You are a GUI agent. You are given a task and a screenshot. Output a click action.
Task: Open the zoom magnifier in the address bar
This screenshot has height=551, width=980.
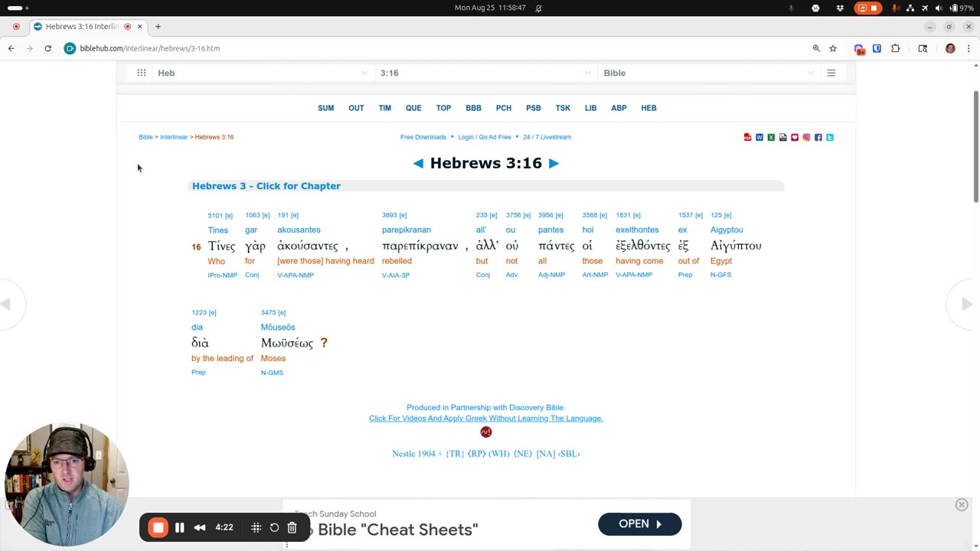pos(816,48)
